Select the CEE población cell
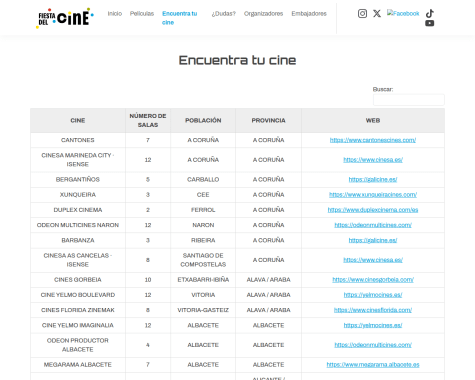Viewport: 475px width, 380px height. (203, 195)
